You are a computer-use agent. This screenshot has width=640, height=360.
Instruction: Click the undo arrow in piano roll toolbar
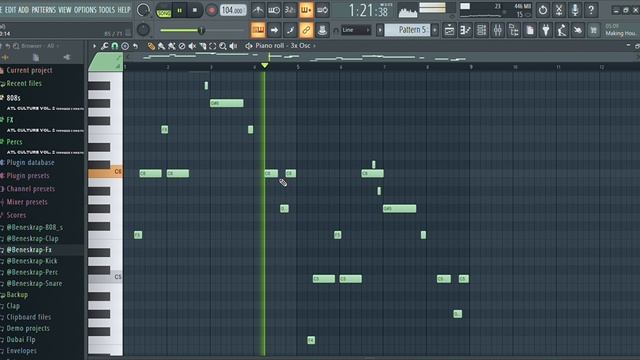click(x=135, y=46)
